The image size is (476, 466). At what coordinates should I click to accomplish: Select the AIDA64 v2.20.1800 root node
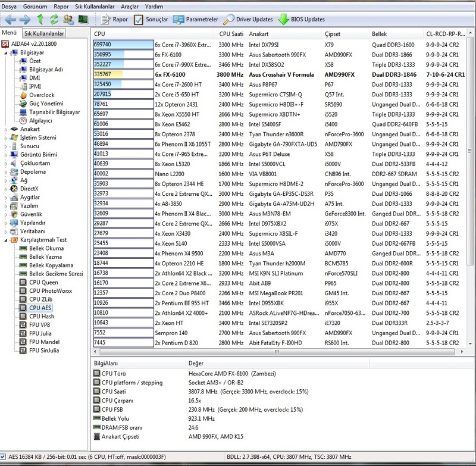coord(34,43)
